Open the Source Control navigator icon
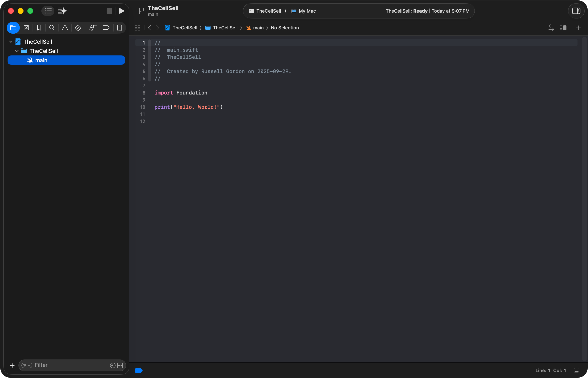This screenshot has height=378, width=588. coord(26,28)
